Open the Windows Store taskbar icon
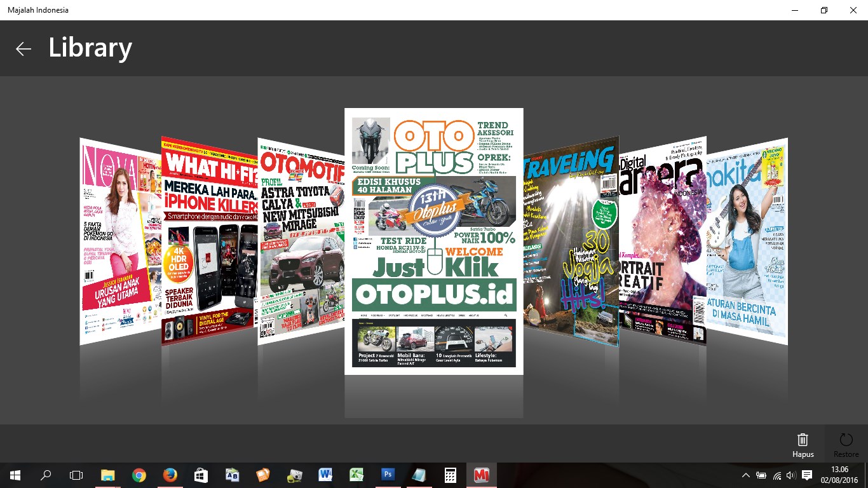868x488 pixels. click(x=201, y=475)
